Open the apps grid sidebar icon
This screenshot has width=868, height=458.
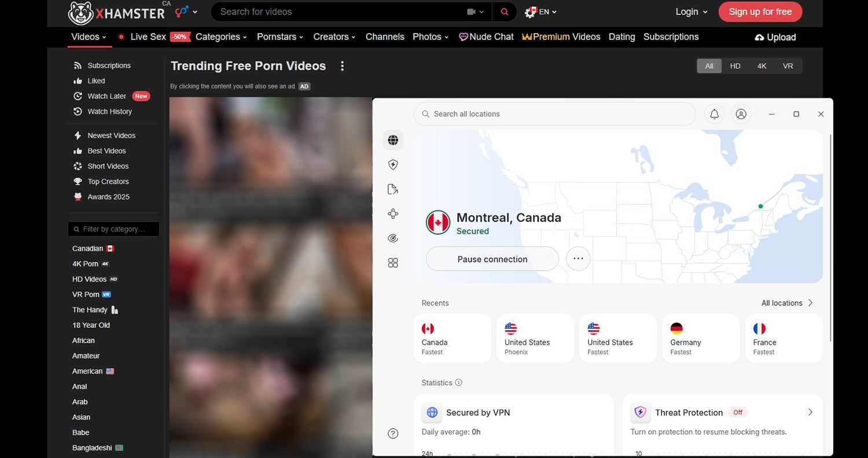(x=393, y=263)
